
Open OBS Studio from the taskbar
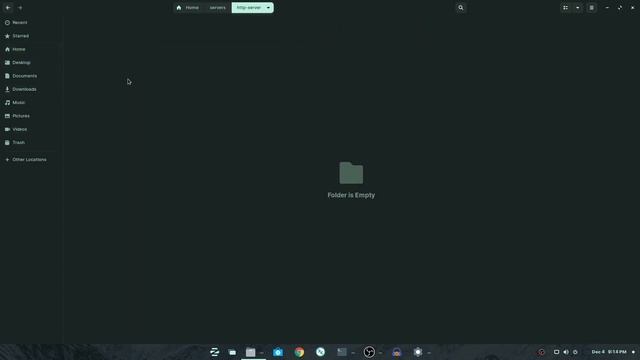pos(369,352)
